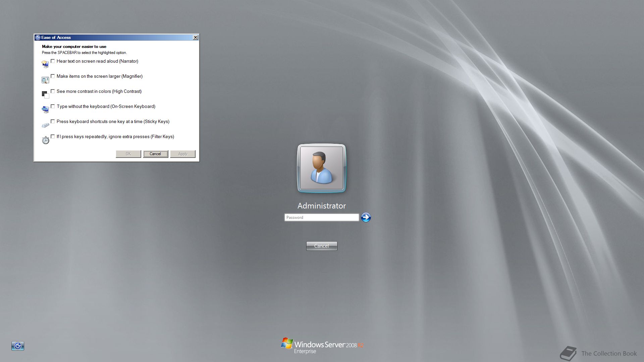Focus the Password input field
The height and width of the screenshot is (362, 644).
coord(322,218)
